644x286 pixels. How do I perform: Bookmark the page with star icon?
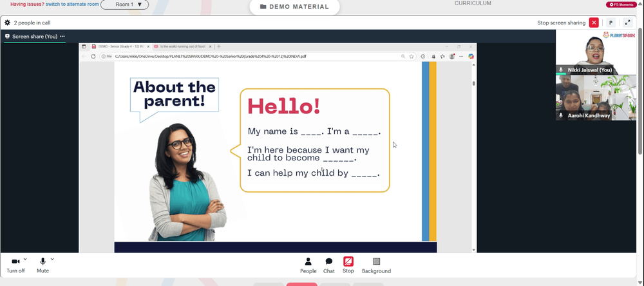[412, 56]
